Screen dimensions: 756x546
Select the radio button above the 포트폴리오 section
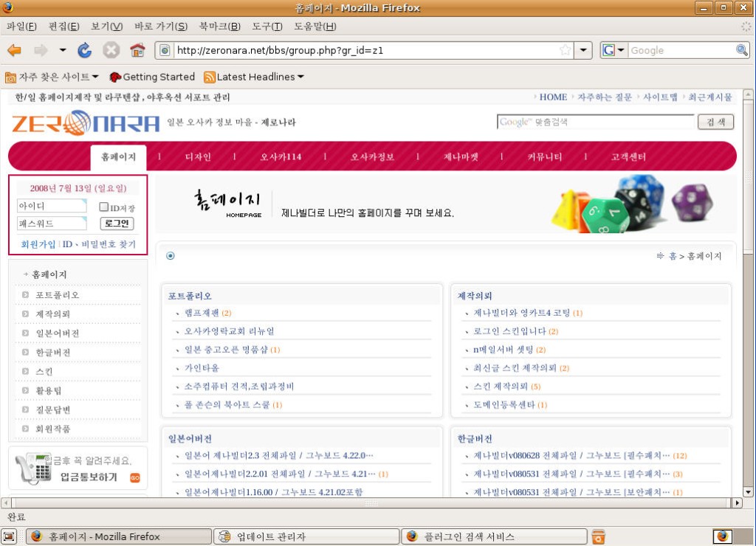171,255
